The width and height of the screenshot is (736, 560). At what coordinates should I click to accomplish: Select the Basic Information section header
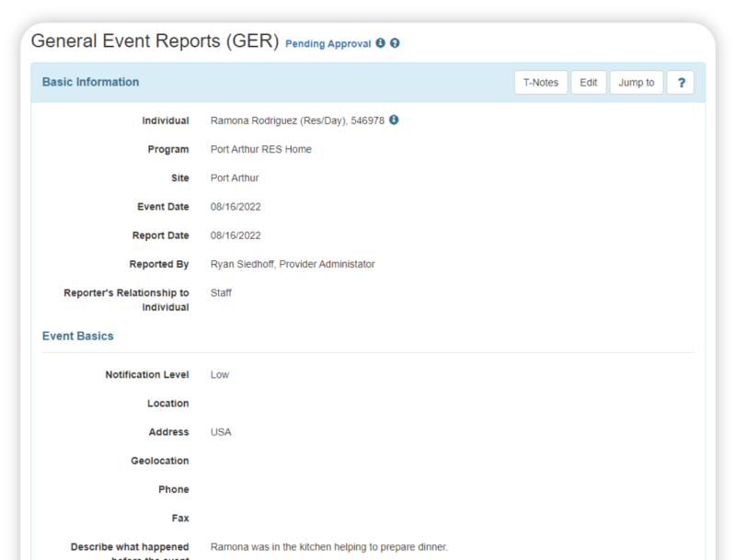pos(90,82)
